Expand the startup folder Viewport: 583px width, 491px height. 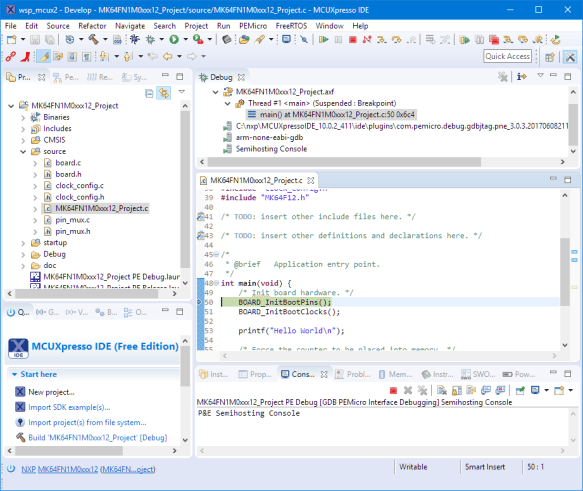click(x=23, y=243)
